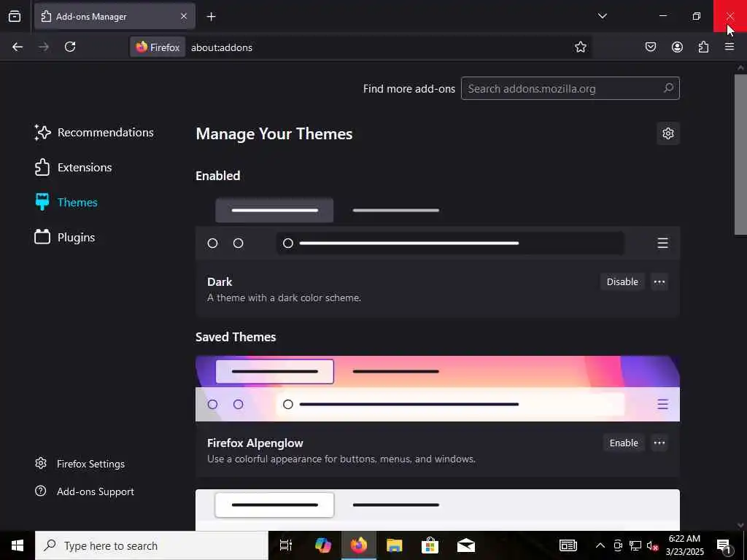Open the Extensions toolbar button
The width and height of the screenshot is (747, 560).
703,47
